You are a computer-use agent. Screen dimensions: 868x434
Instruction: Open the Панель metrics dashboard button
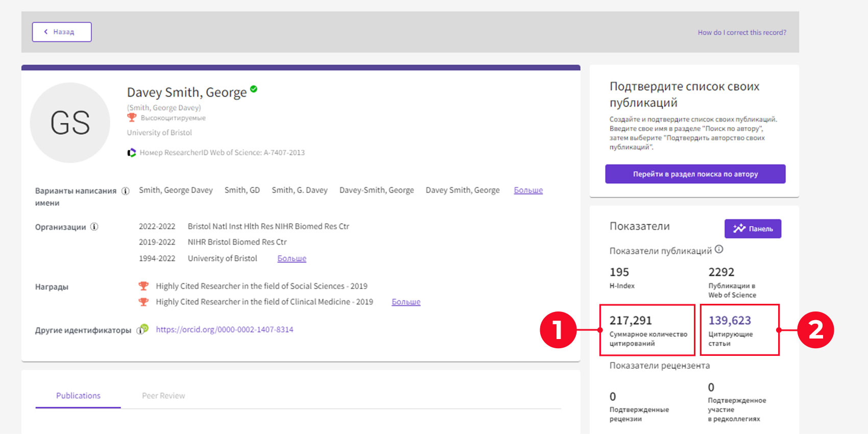click(753, 229)
